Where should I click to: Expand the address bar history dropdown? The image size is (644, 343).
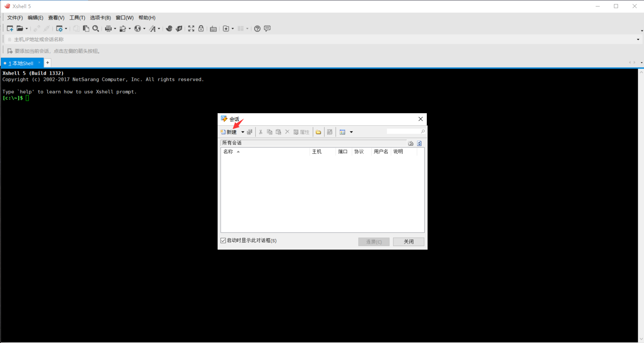point(638,39)
